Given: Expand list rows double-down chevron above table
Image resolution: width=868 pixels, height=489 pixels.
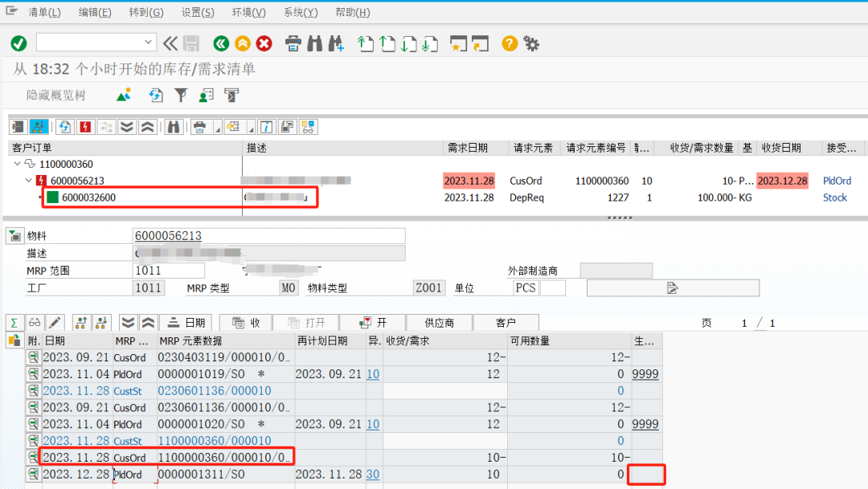Looking at the screenshot, I should point(128,323).
